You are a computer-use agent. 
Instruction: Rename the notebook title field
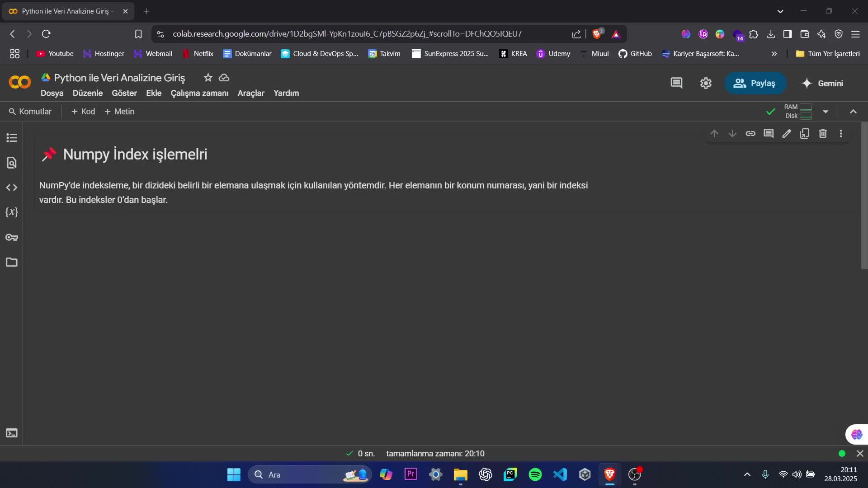(x=119, y=78)
